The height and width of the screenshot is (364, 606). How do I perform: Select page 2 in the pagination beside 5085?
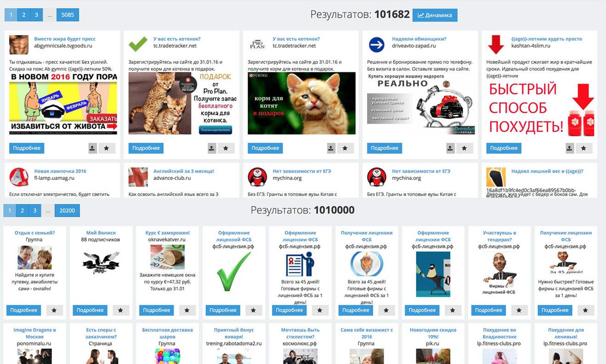[23, 15]
